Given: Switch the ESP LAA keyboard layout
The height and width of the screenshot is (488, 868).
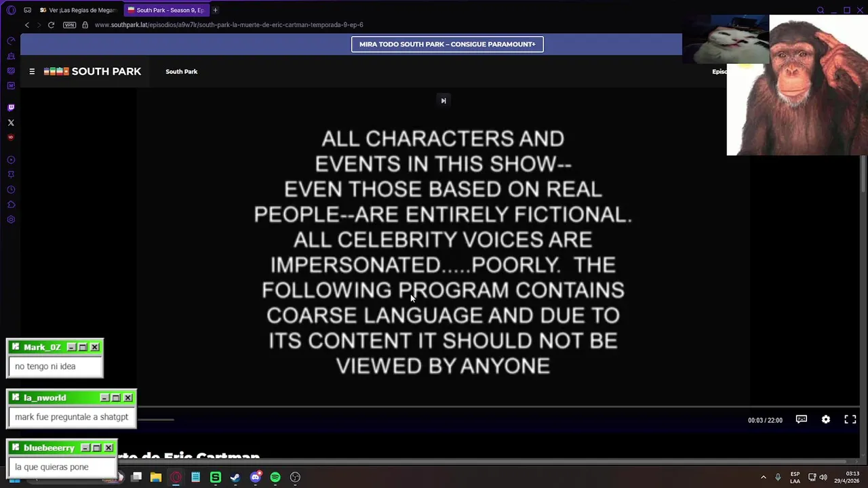Looking at the screenshot, I should (795, 477).
